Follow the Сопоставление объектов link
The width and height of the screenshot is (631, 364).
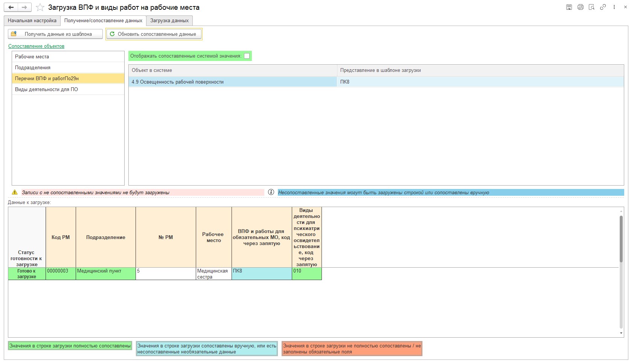pos(36,46)
